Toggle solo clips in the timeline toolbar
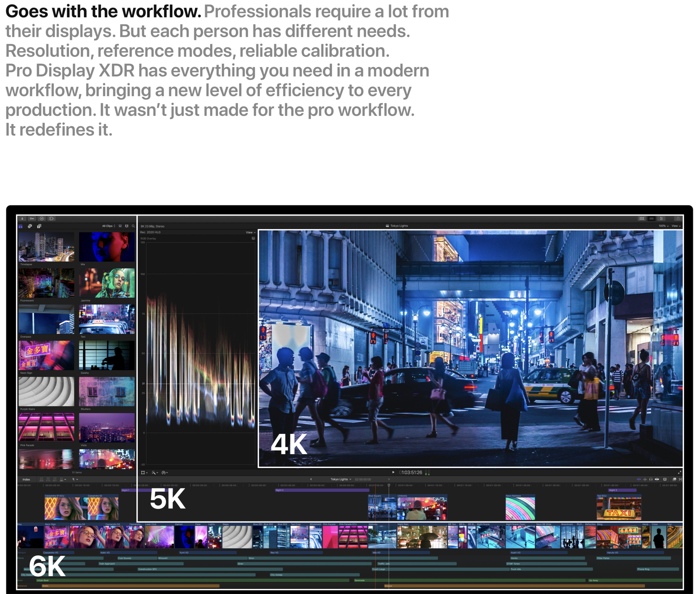Image resolution: width=700 pixels, height=594 pixels. (651, 479)
